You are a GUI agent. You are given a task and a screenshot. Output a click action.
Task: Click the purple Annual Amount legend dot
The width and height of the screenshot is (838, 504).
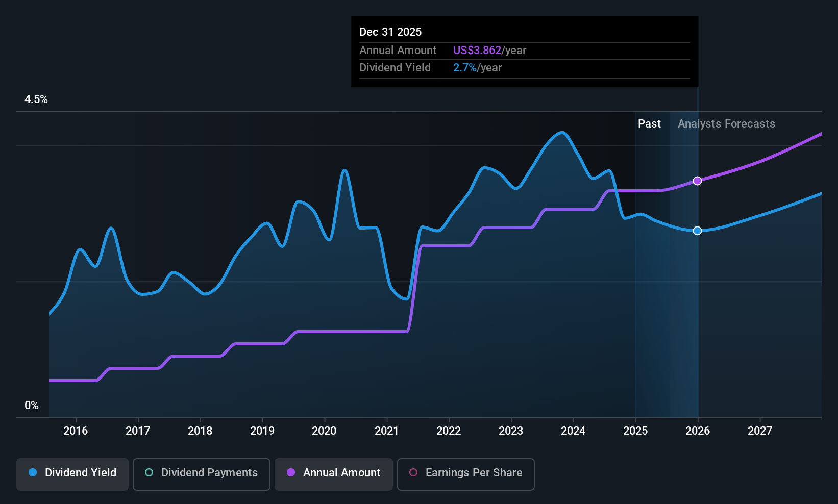click(291, 472)
